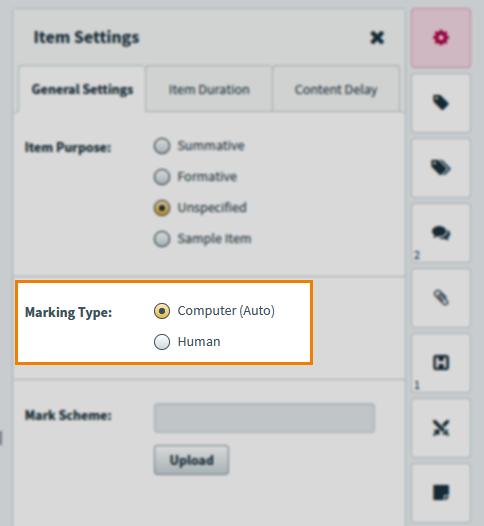The image size is (484, 526).
Task: Click the crossed tools icon
Action: click(x=441, y=428)
